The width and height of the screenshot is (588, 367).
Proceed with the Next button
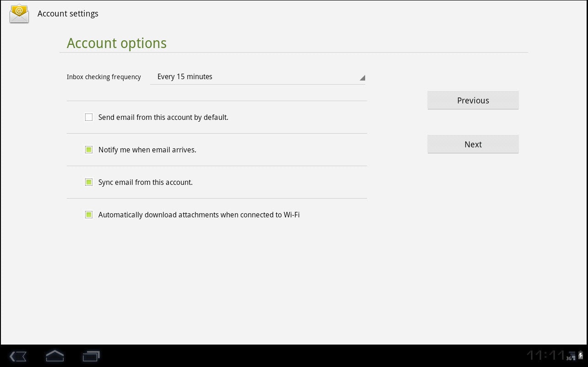coord(473,144)
